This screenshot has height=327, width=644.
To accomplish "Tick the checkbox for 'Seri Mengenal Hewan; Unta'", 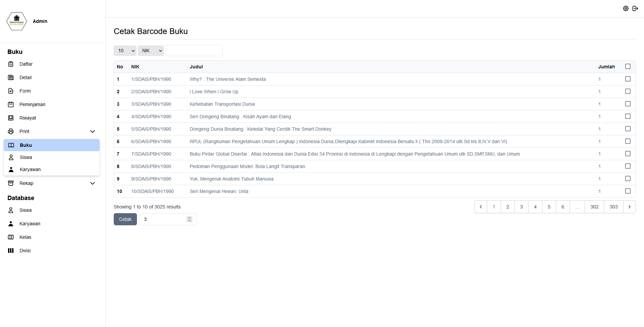I will 628,191.
